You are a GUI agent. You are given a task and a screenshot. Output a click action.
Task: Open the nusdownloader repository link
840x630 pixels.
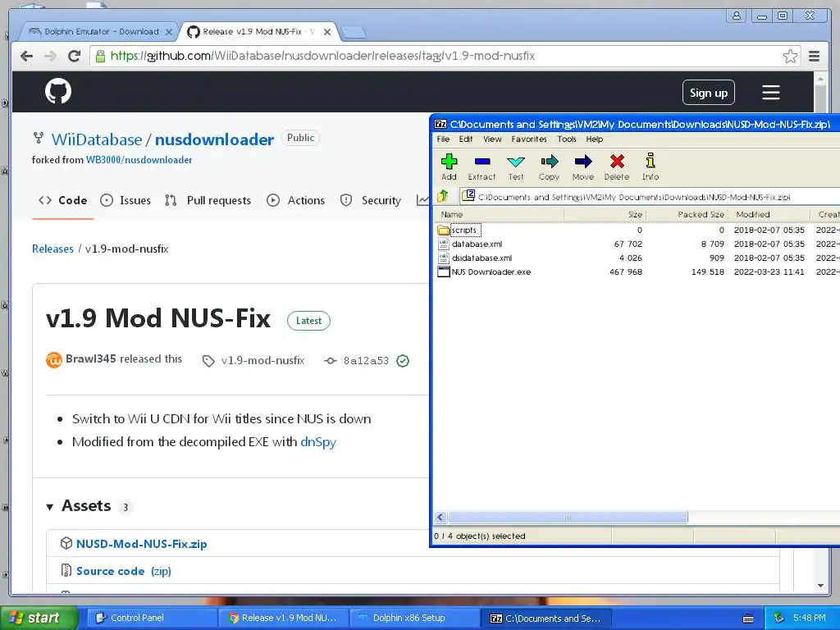point(214,139)
